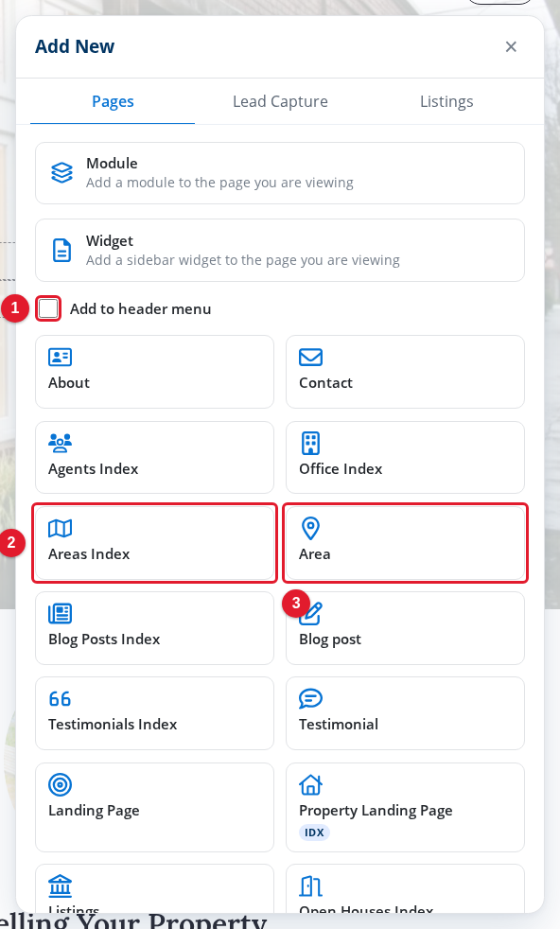Viewport: 560px width, 929px height.
Task: Click the Area location pin icon
Action: [310, 528]
